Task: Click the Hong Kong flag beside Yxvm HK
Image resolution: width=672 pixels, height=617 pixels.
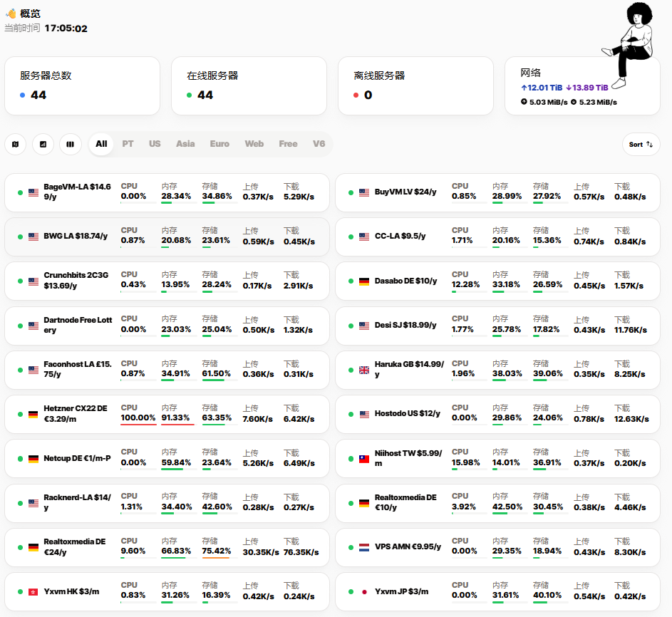Action: pos(33,592)
